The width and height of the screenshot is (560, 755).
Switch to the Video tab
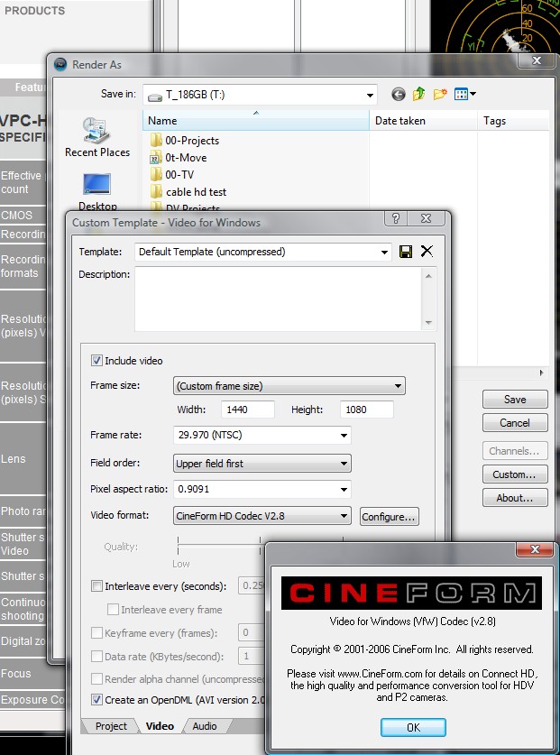[160, 726]
